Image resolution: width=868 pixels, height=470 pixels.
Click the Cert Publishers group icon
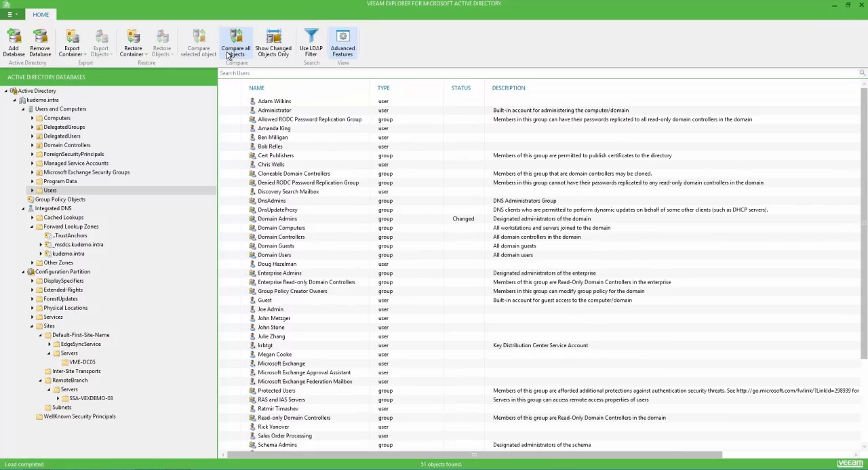252,155
